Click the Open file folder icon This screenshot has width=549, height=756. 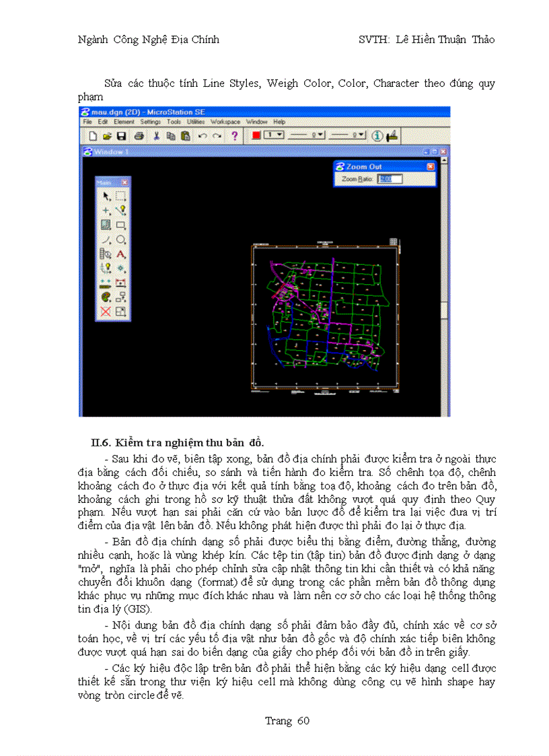coord(107,136)
